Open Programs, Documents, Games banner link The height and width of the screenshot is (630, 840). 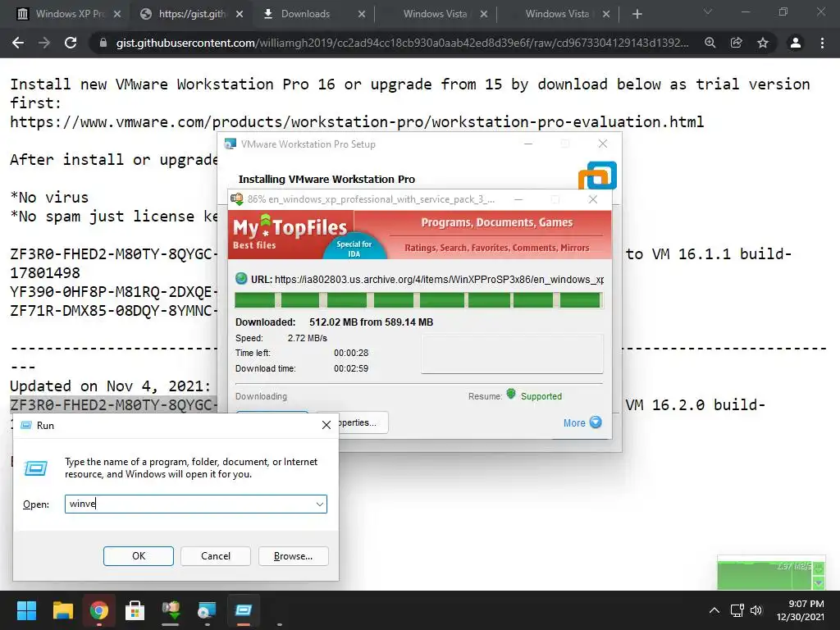[x=496, y=223]
